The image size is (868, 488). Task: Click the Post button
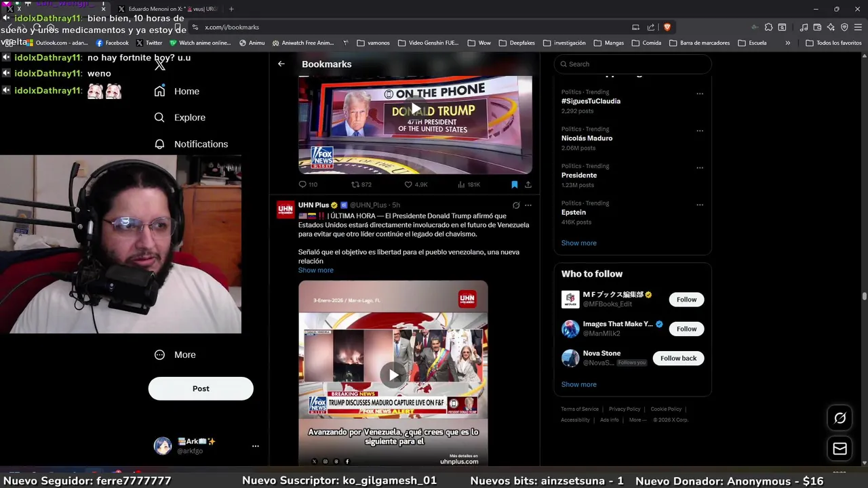[201, 388]
